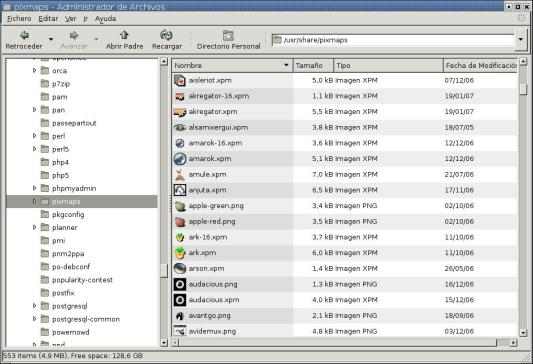Select the popularity-contest folder in tree
This screenshot has height=364, width=533.
pos(82,280)
